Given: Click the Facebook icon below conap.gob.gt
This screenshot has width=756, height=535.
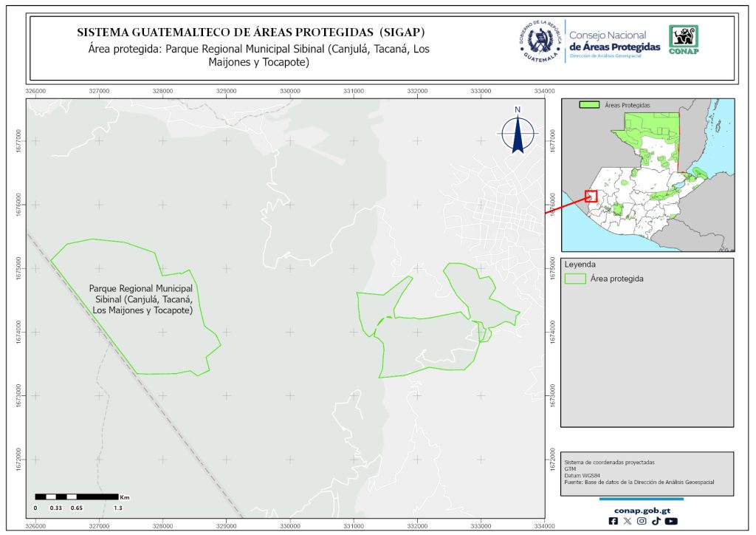Looking at the screenshot, I should [x=613, y=521].
